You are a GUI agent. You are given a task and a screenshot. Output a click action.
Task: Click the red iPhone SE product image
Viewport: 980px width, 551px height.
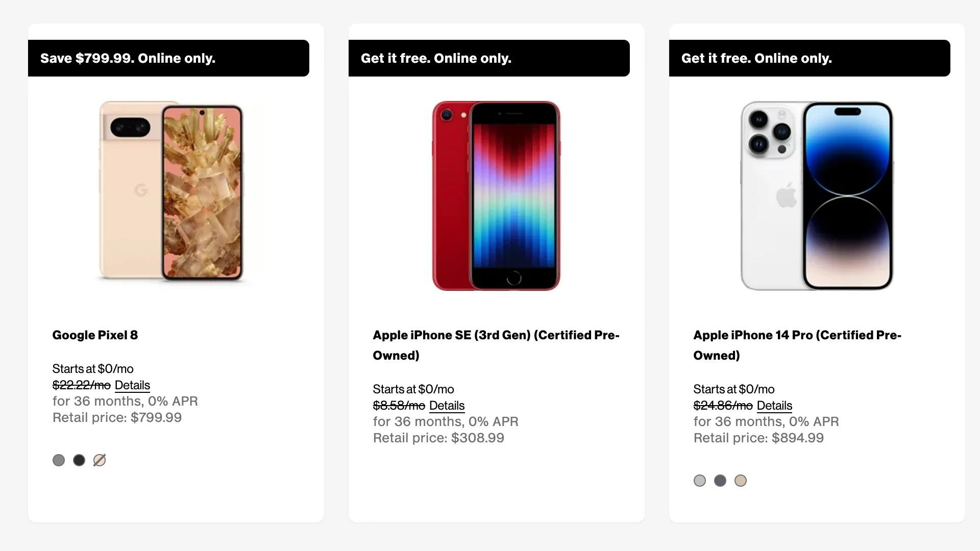(x=496, y=196)
